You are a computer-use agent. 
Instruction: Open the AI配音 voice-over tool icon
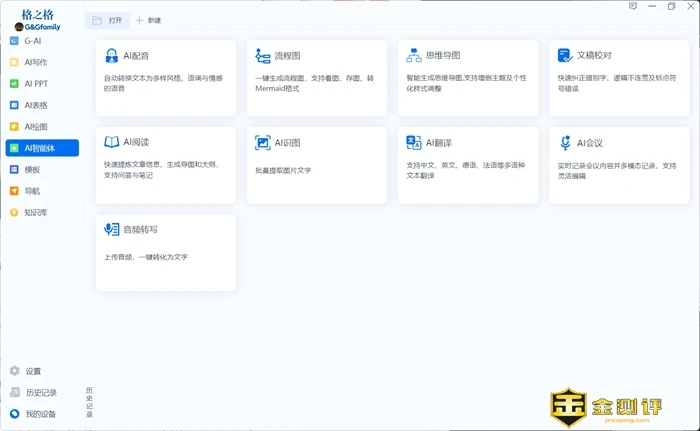(x=112, y=56)
